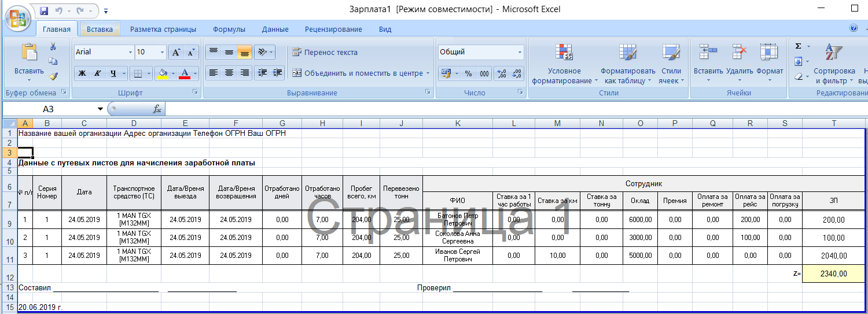Screen dimensions: 868x314
Task: Toggle underline Ч formatting
Action: click(x=113, y=73)
